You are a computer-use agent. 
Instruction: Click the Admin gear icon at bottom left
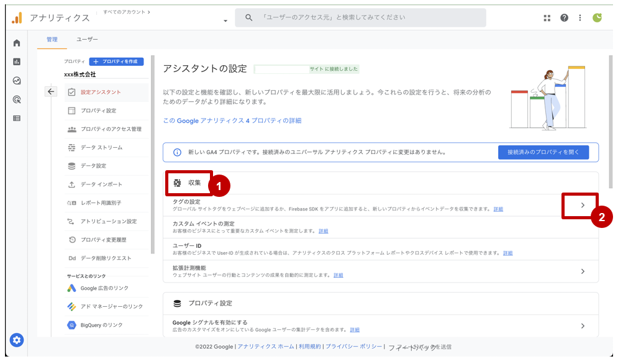tap(17, 340)
